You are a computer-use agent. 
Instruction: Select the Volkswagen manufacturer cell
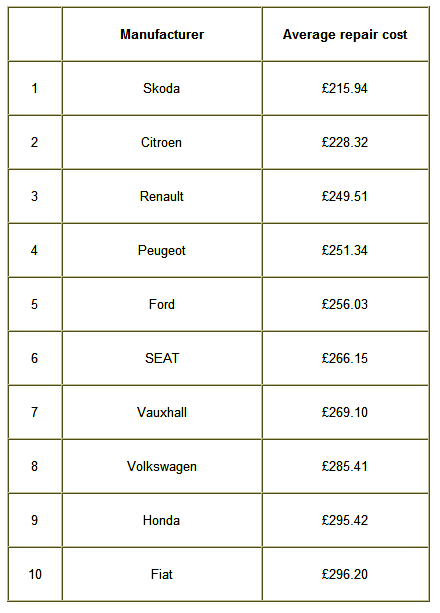pyautogui.click(x=162, y=466)
